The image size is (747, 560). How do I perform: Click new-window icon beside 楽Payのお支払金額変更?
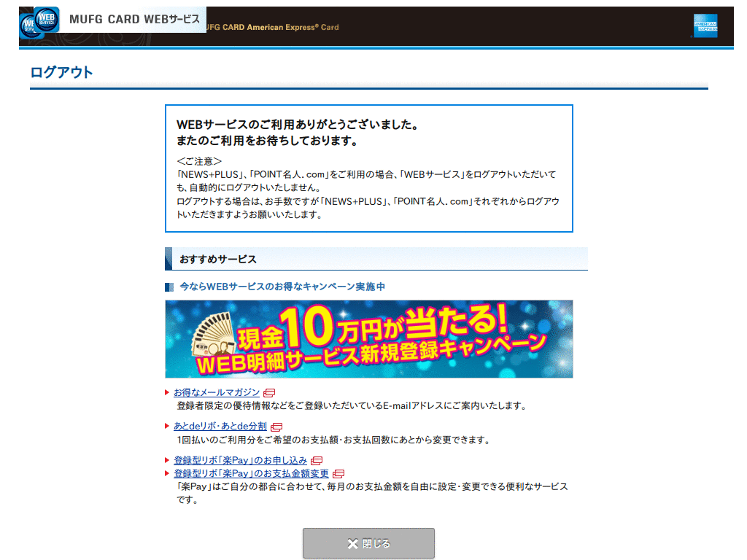338,473
